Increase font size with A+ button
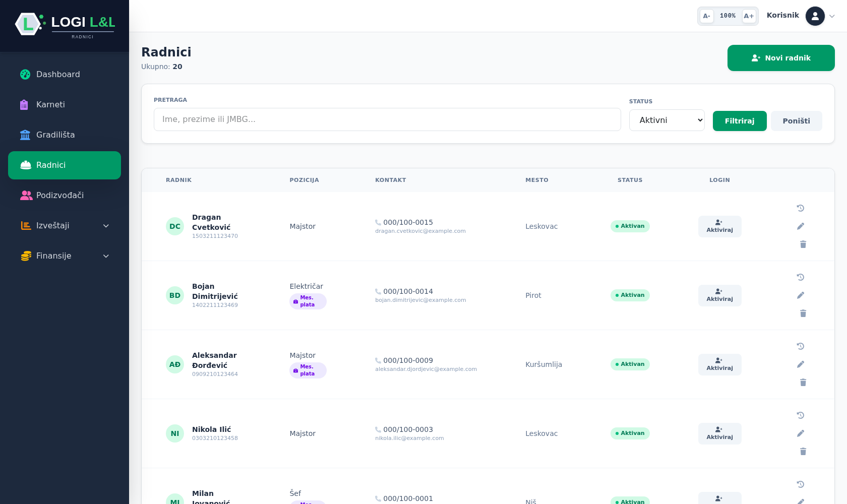 click(749, 16)
